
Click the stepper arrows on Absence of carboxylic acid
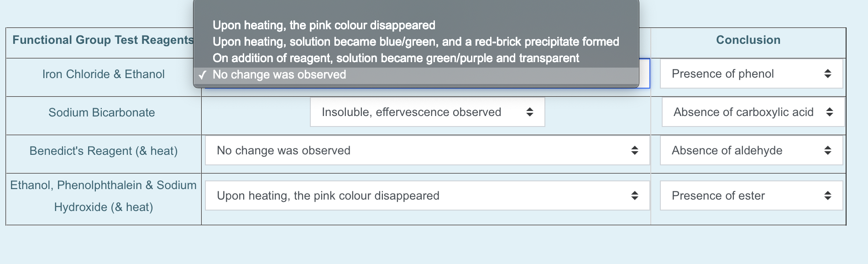830,112
